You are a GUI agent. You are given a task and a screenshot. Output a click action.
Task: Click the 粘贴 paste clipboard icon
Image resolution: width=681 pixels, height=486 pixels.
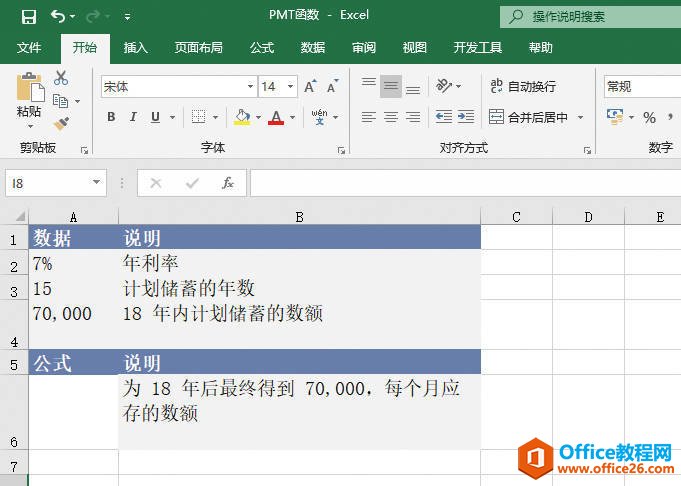tap(30, 87)
